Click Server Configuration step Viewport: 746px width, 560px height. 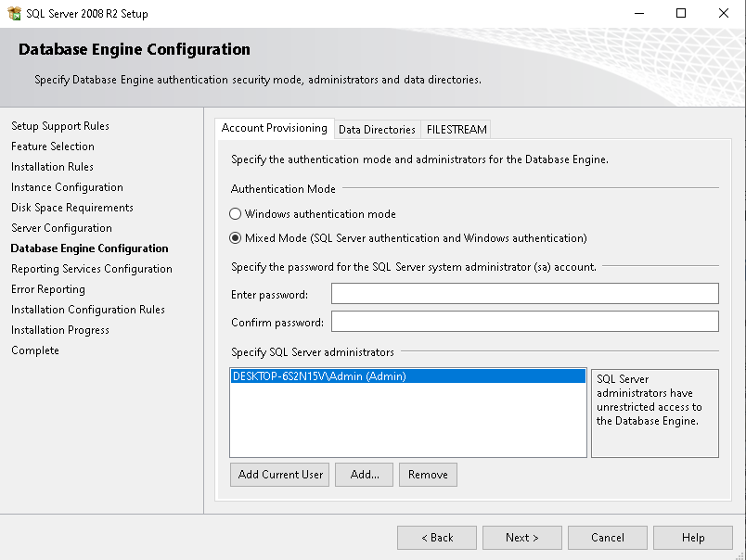61,228
